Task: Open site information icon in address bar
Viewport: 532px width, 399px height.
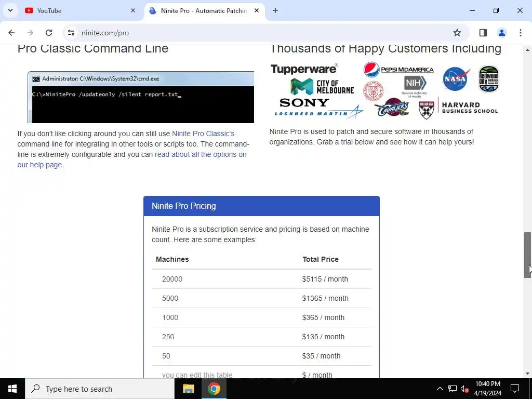Action: coord(71,33)
